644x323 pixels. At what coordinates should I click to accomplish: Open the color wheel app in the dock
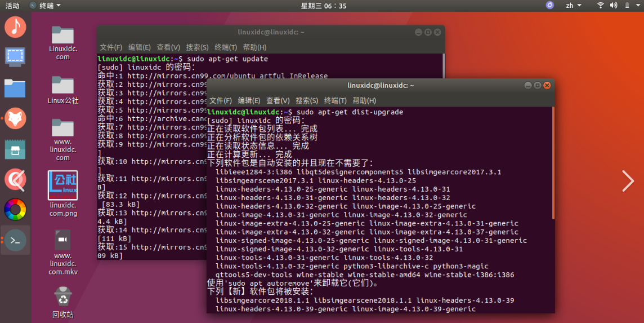click(x=15, y=210)
